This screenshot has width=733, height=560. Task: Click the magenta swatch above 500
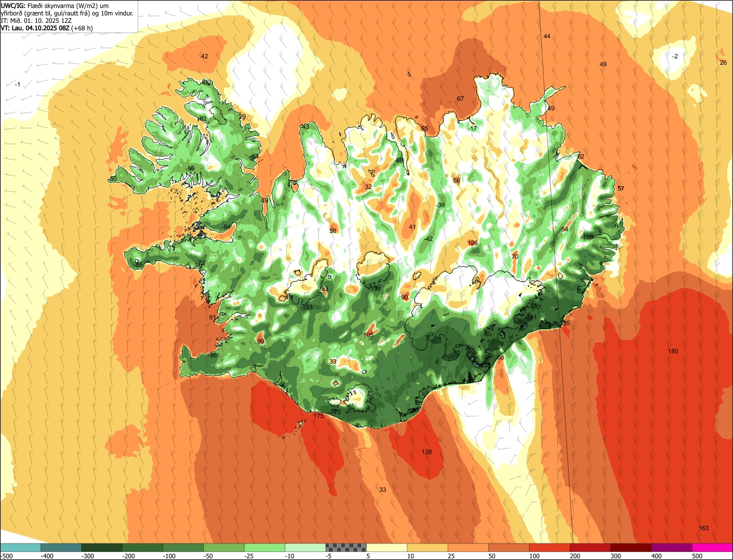(712, 547)
